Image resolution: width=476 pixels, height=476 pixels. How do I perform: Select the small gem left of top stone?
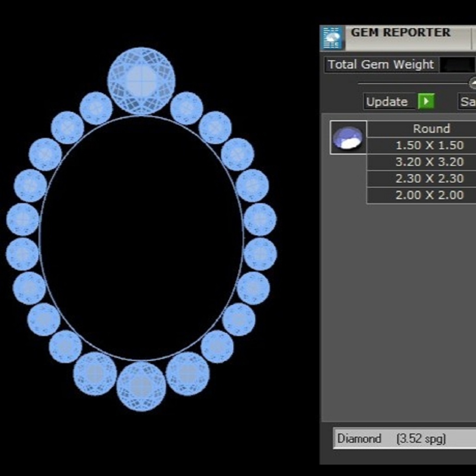tap(96, 108)
